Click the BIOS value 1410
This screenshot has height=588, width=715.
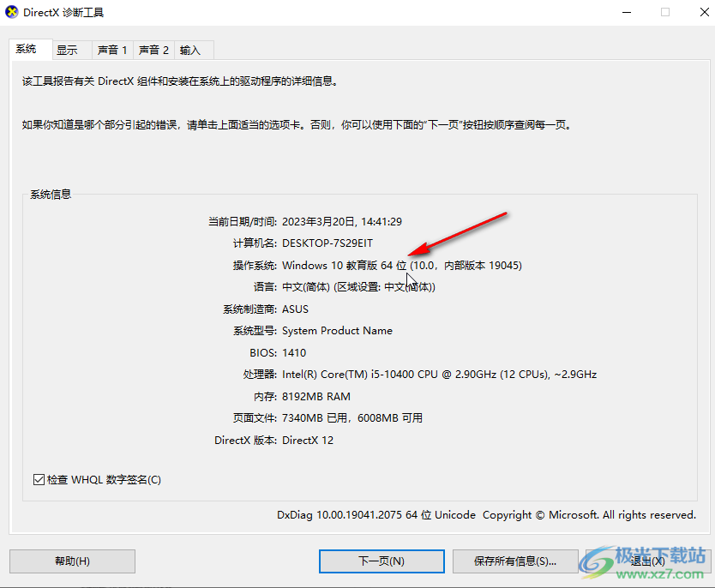(x=294, y=353)
